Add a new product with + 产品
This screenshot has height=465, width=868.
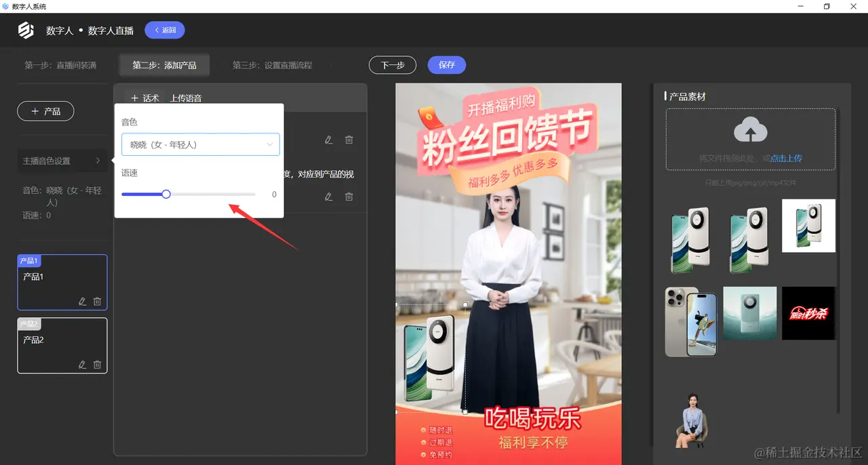45,111
